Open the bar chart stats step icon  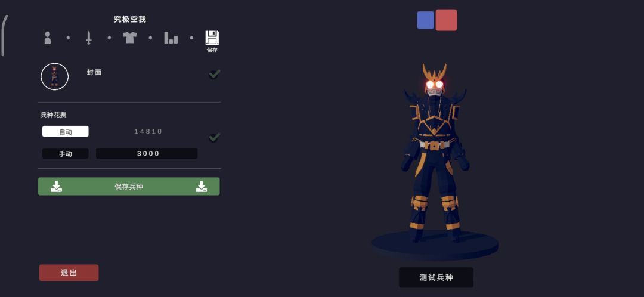(171, 38)
